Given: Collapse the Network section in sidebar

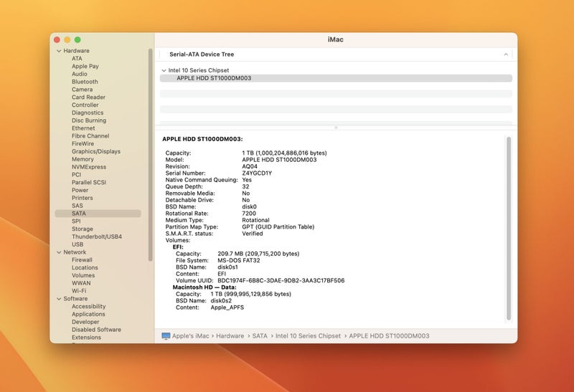Looking at the screenshot, I should [x=59, y=252].
